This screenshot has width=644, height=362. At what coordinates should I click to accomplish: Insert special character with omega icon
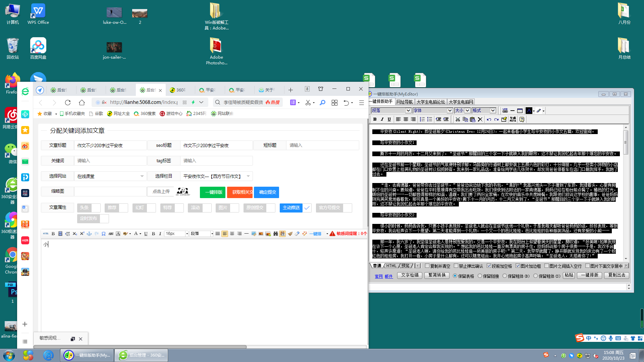(104, 234)
